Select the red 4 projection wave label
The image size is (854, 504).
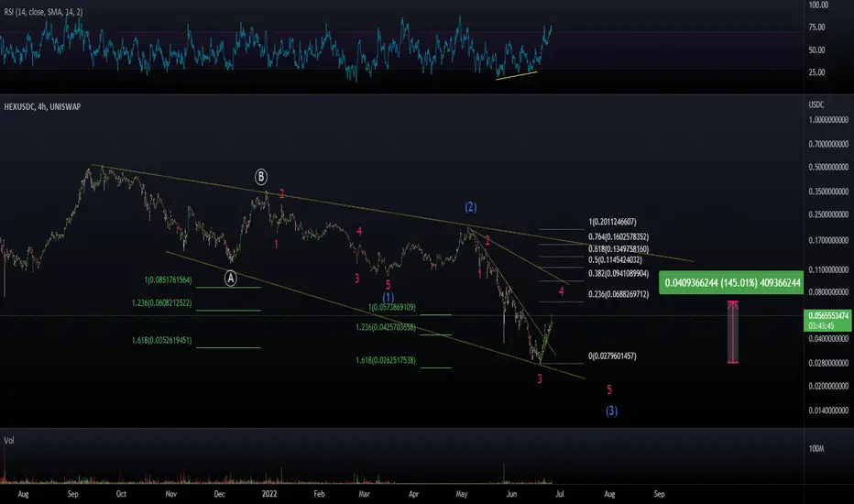[x=561, y=292]
